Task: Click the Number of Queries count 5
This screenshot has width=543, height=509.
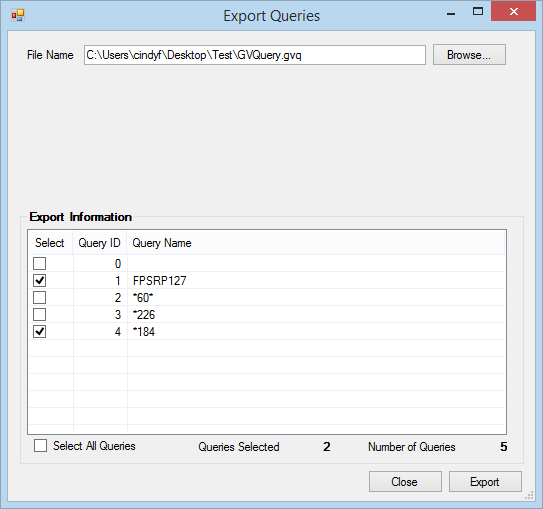Action: tap(504, 447)
